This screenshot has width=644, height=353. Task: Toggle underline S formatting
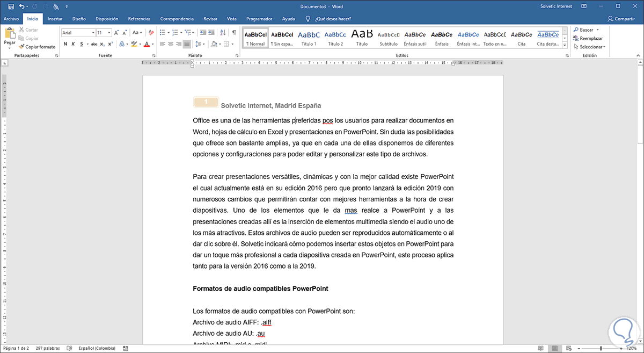[x=82, y=44]
